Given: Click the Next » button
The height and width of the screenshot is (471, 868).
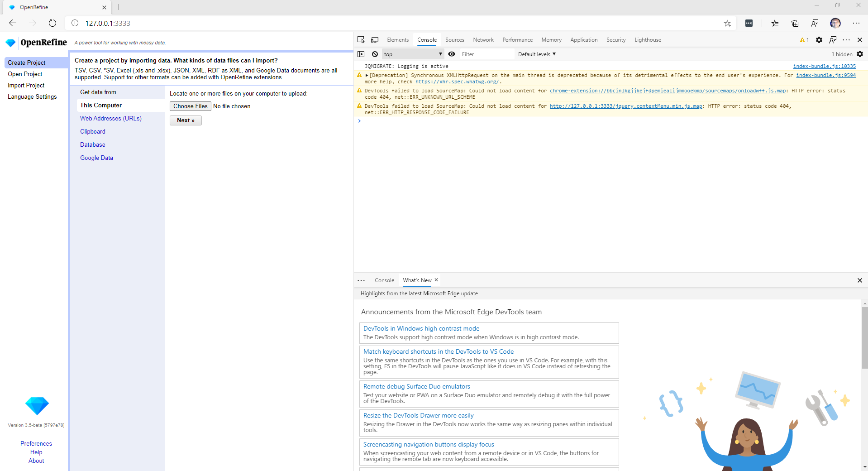Looking at the screenshot, I should 186,120.
